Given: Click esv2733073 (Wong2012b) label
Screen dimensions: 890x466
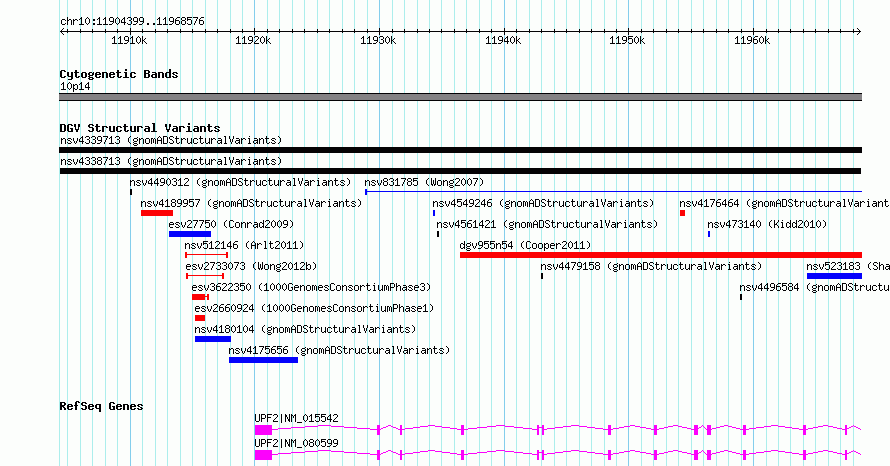Looking at the screenshot, I should point(251,266).
